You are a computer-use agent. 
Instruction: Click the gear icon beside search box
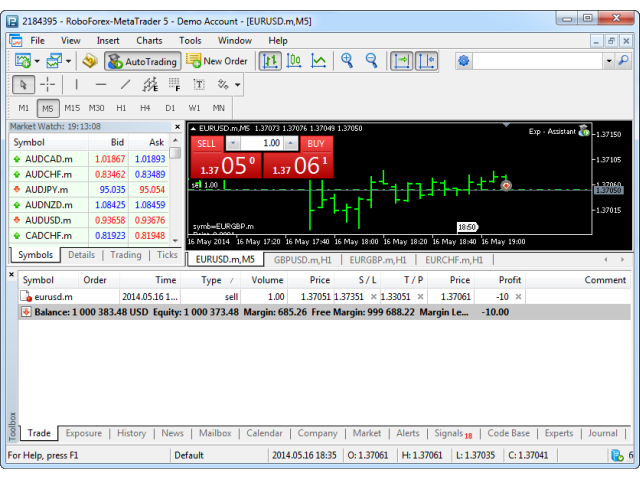[464, 61]
